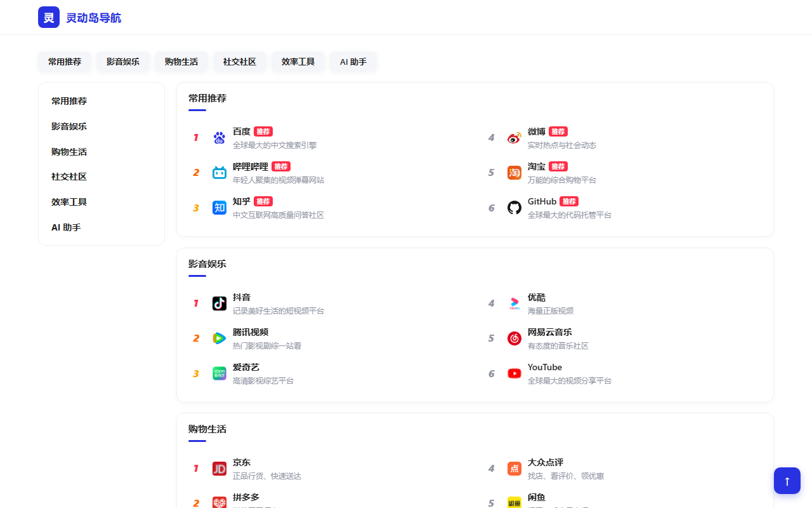Image resolution: width=812 pixels, height=508 pixels.
Task: Click the 哔哩哔哩 TV icon
Action: [219, 173]
